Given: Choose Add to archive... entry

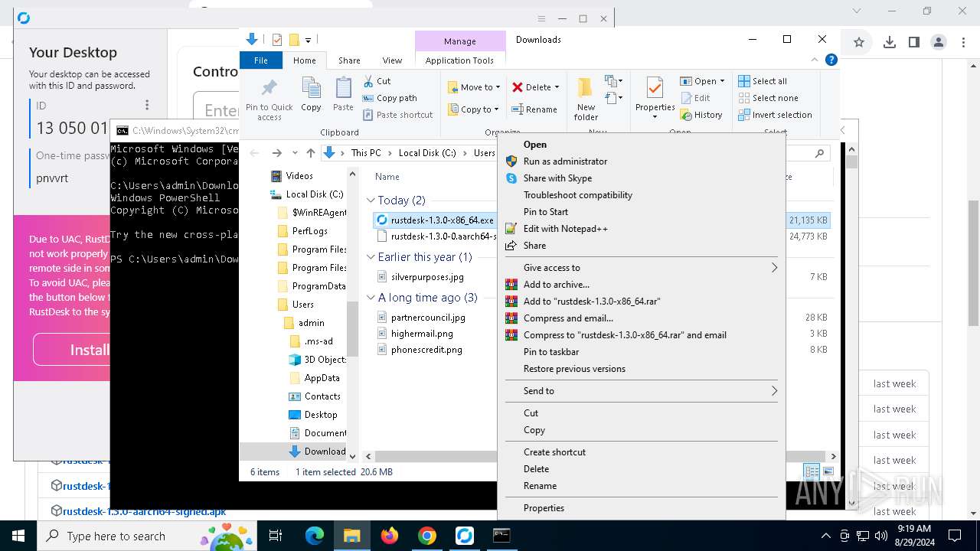Looking at the screenshot, I should 556,285.
